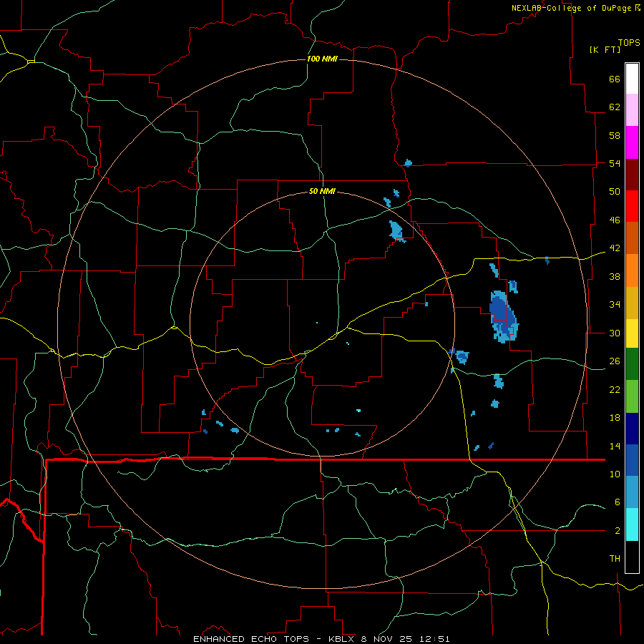Click the cyan legend swatch
644x644 pixels.
point(632,525)
